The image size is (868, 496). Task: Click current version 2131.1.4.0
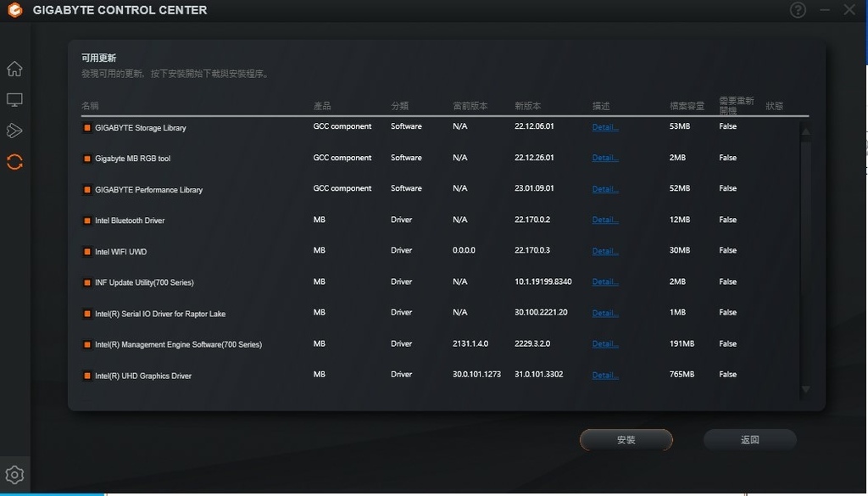[470, 343]
